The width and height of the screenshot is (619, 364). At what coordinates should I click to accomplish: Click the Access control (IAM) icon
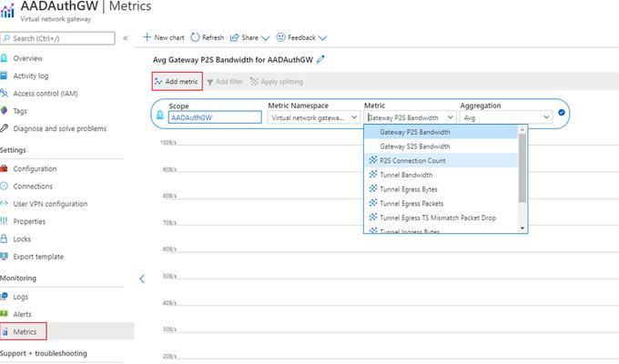(4, 94)
